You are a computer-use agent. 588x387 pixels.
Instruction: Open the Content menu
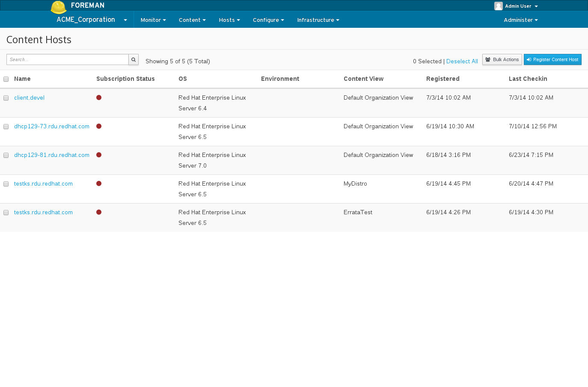[x=192, y=20]
